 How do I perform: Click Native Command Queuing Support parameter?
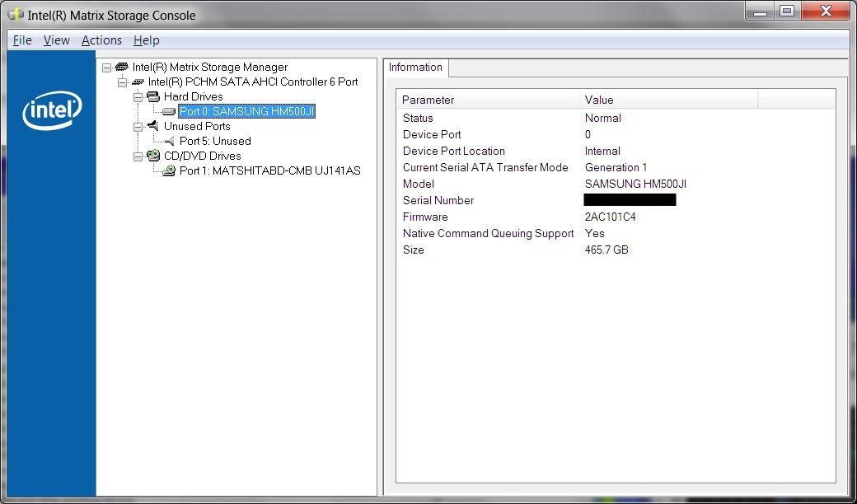tap(488, 233)
